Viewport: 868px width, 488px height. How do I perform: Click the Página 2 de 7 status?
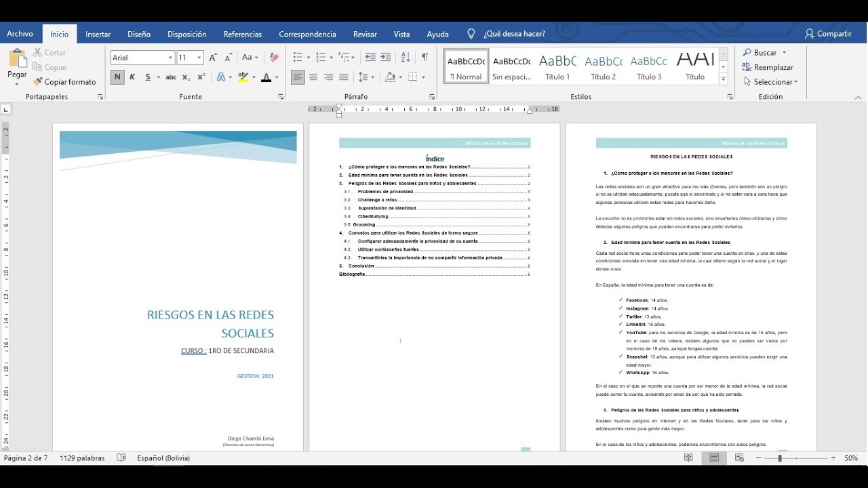(x=26, y=458)
